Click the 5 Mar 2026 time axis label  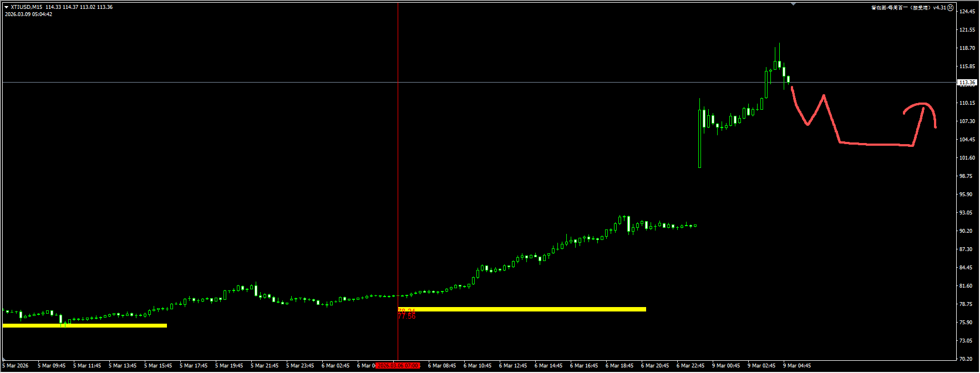(16, 366)
